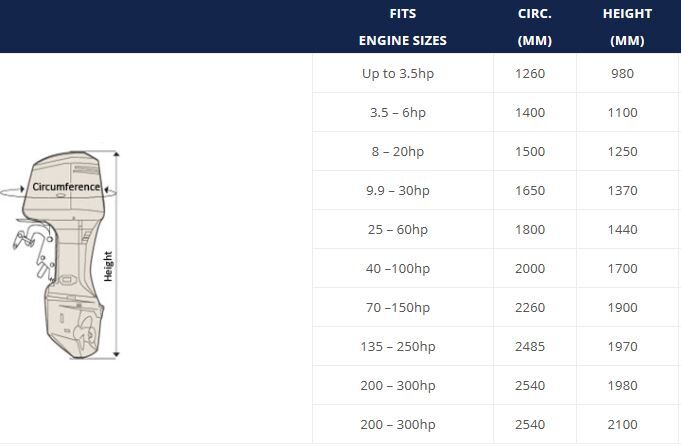Click the 1260 circumference value
The width and height of the screenshot is (681, 446).
[x=530, y=73]
